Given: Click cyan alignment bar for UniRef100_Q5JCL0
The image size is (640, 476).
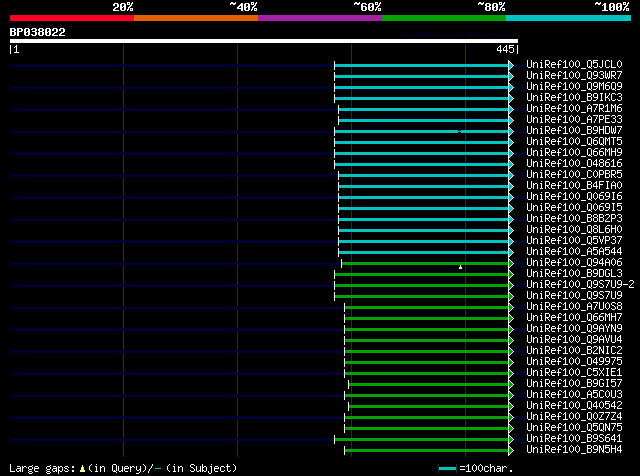Looking at the screenshot, I should pos(421,65).
